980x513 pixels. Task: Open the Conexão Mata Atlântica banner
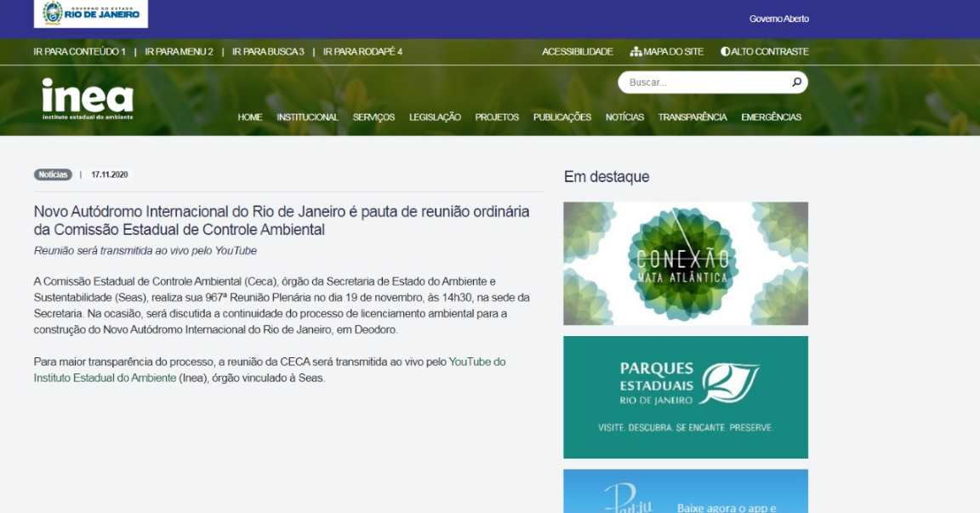pos(685,264)
